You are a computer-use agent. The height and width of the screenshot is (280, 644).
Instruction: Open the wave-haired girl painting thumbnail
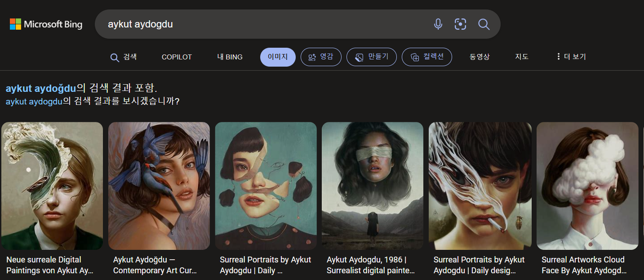click(x=52, y=186)
